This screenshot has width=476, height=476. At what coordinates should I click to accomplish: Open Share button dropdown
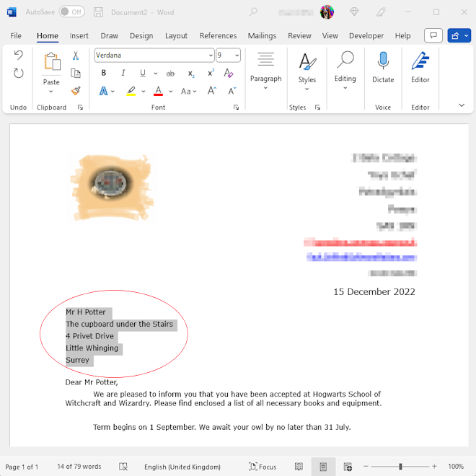pyautogui.click(x=467, y=35)
